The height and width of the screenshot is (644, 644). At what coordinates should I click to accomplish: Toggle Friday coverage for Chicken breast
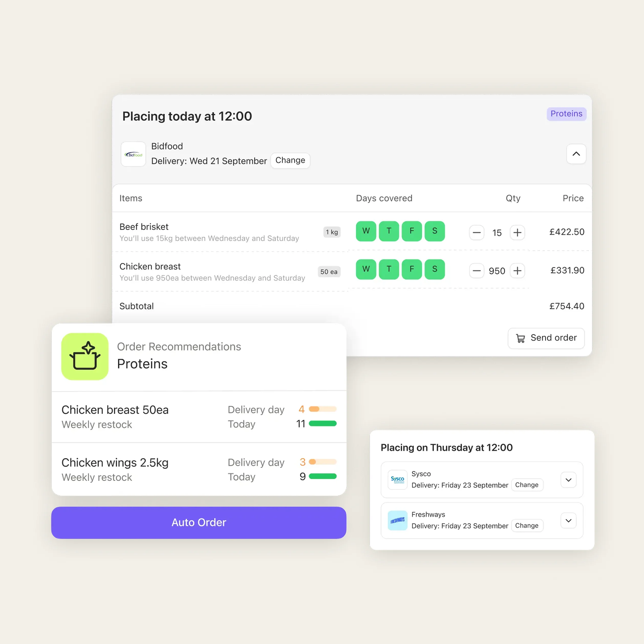coord(412,269)
